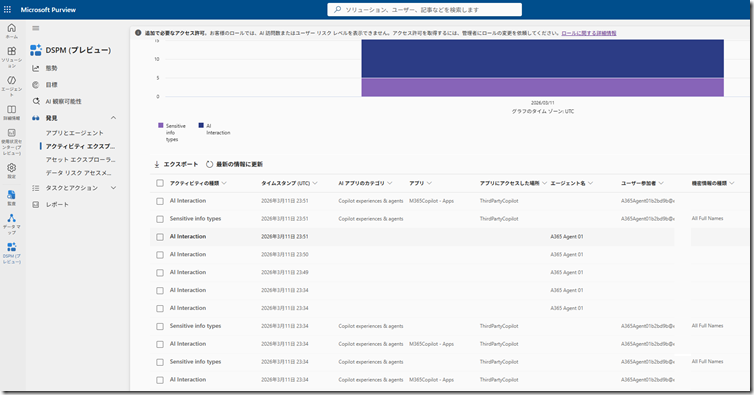
Task: Click the グラフのタイム ゾーン: UTC label
Action: pos(542,112)
